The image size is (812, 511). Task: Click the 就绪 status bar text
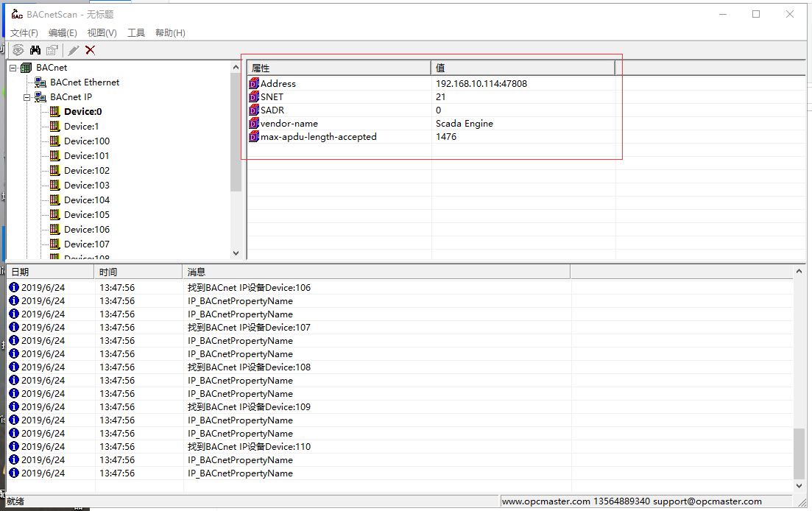pos(15,501)
